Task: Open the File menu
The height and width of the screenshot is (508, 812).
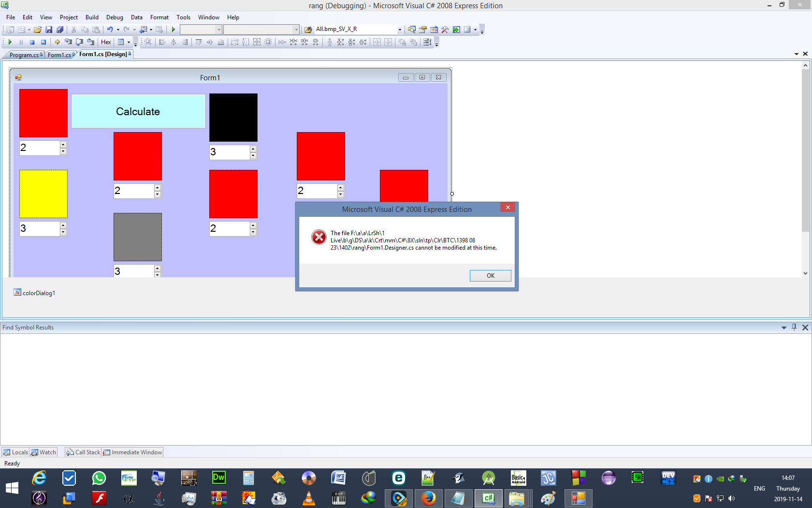Action: 11,17
